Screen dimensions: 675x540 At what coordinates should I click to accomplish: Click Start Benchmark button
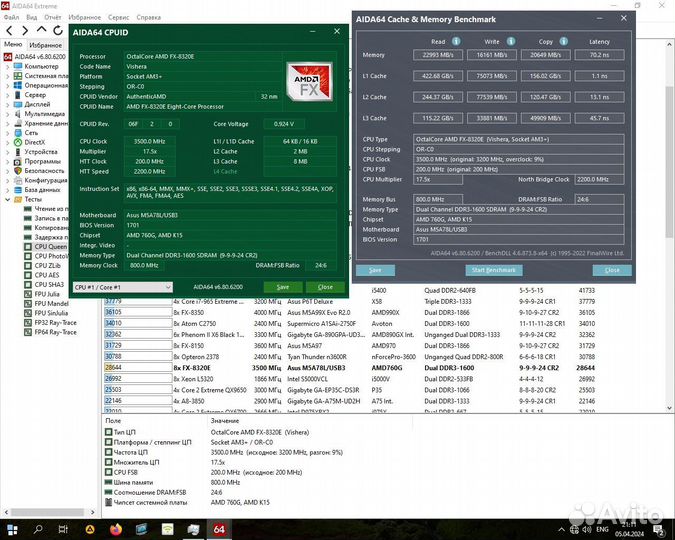[494, 270]
